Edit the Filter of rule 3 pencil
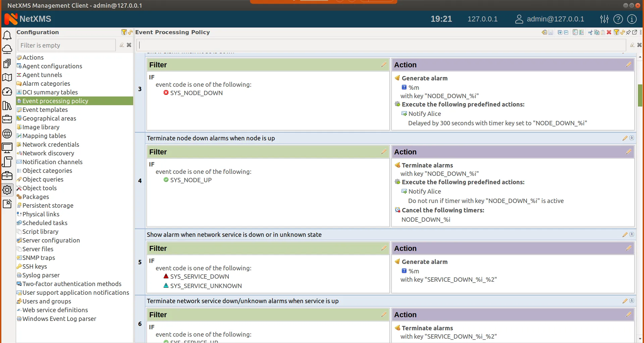Image resolution: width=644 pixels, height=343 pixels. coord(384,64)
